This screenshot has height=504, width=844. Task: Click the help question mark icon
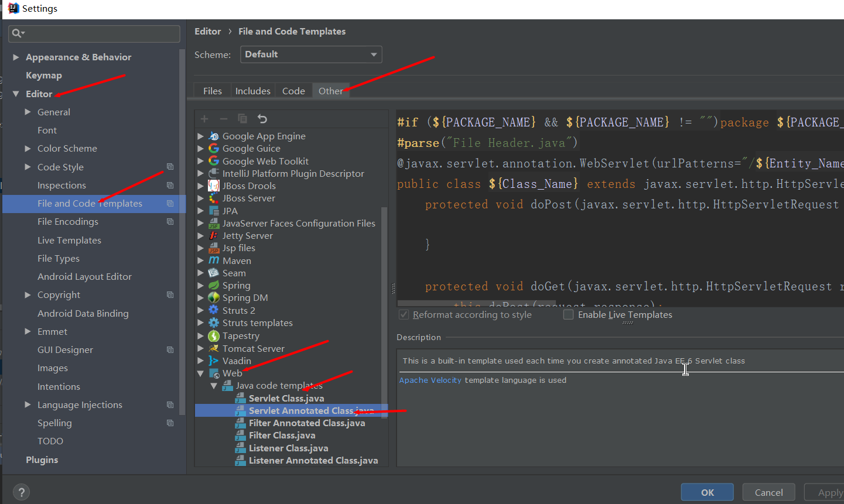pyautogui.click(x=21, y=492)
